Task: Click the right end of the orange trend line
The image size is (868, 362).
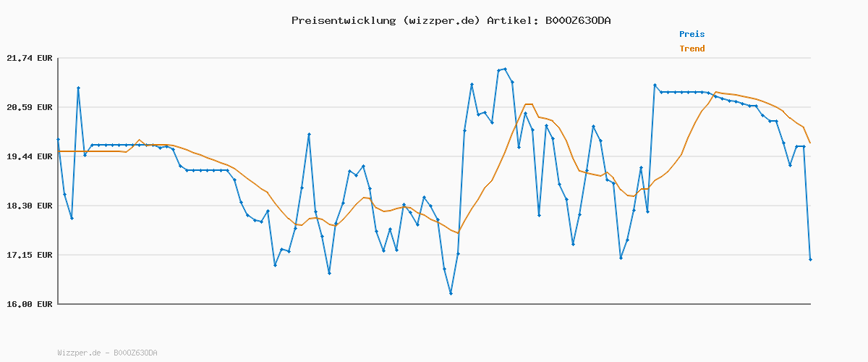Action: [810, 143]
